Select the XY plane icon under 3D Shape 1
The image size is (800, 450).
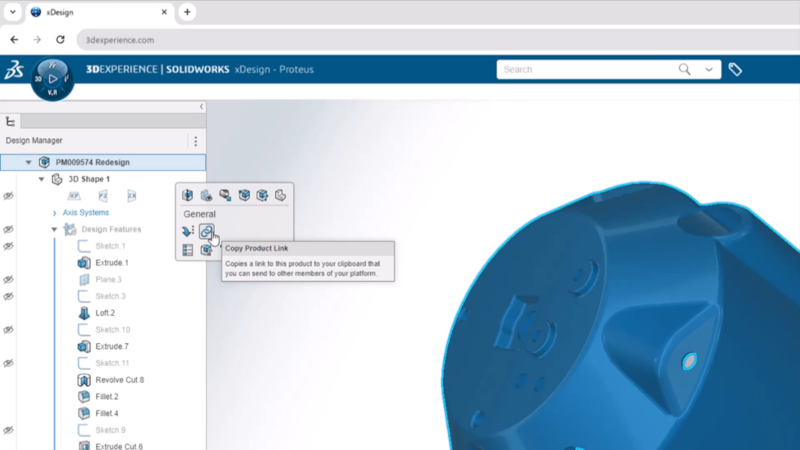[74, 196]
